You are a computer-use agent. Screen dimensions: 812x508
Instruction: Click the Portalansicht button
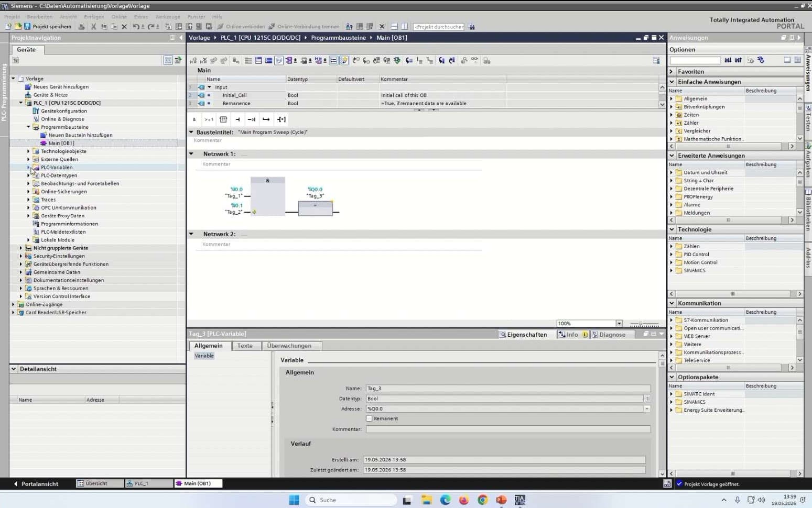click(36, 484)
